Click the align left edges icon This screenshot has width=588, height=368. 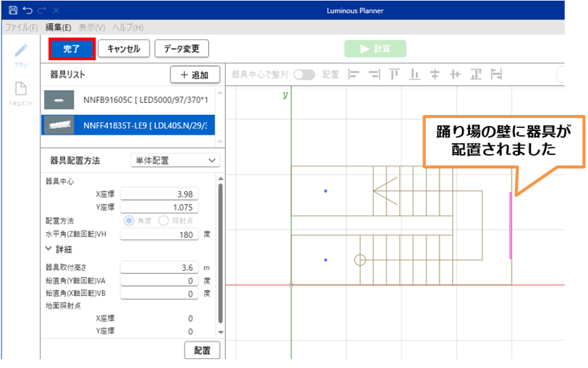click(353, 74)
